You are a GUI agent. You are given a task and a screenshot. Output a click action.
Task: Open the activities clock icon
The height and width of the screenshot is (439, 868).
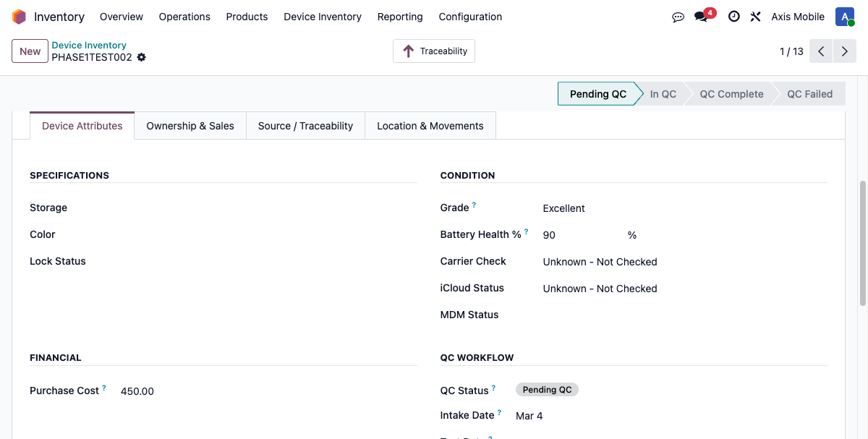733,16
